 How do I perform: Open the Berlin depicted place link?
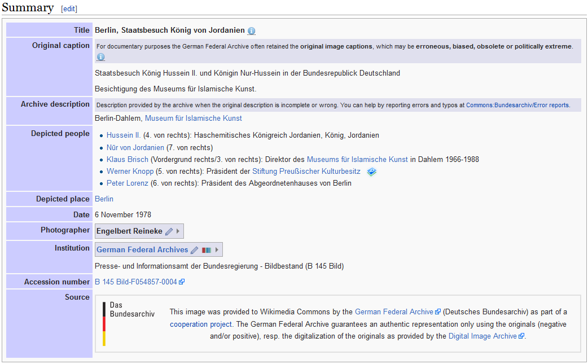104,199
